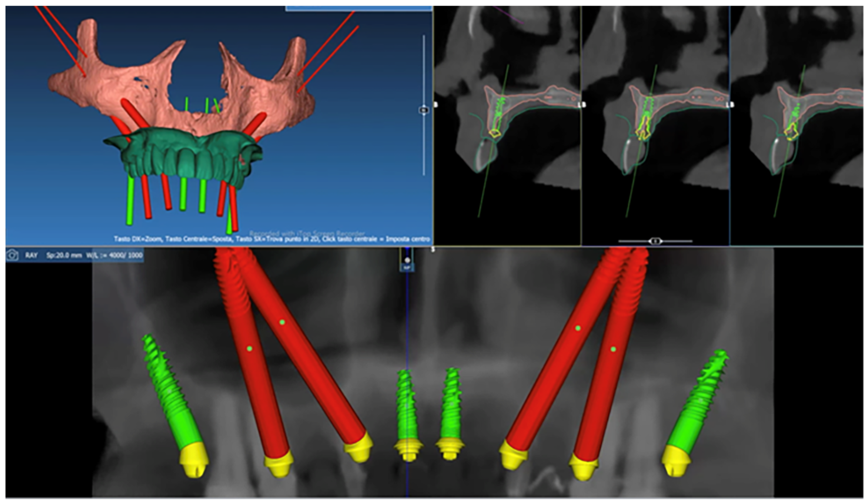The height and width of the screenshot is (504, 868).
Task: Click the camera snapshot icon in panoramic view
Action: pyautogui.click(x=13, y=255)
